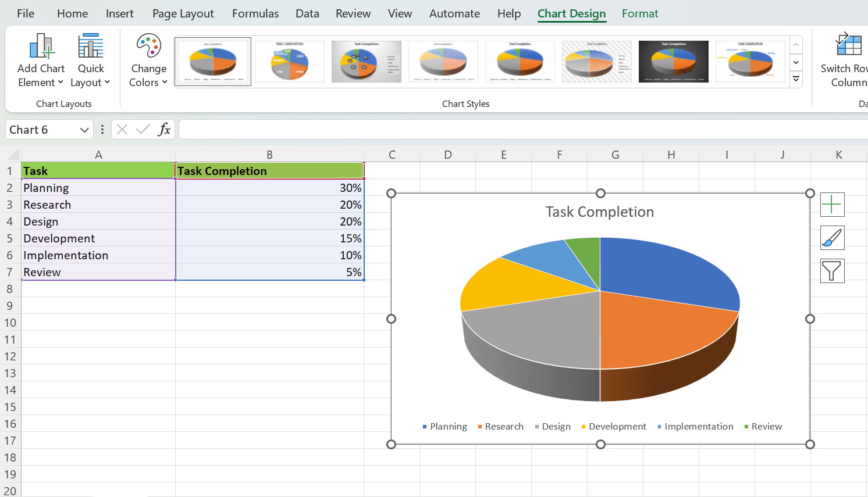Click the Chart Styles brush icon

pos(832,238)
